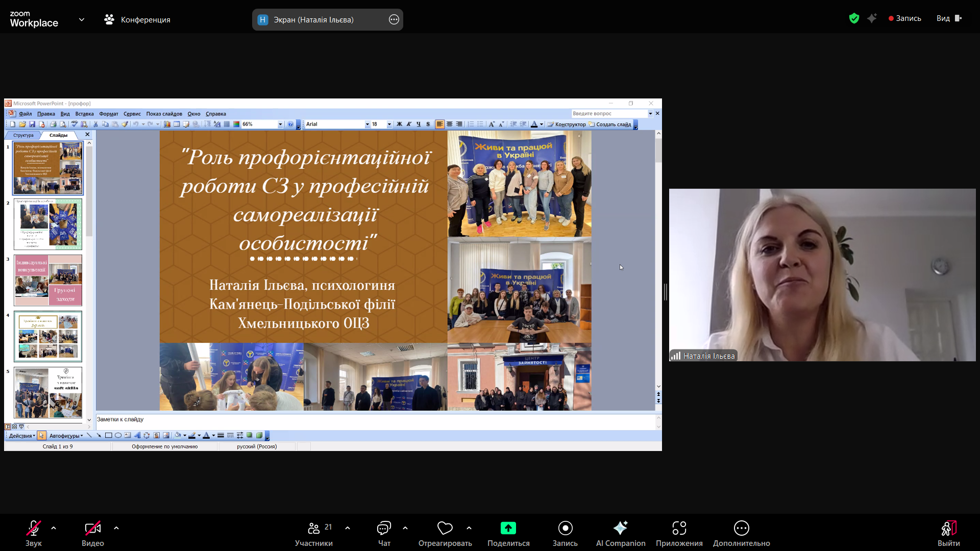
Task: Click the font color letter A swatch
Action: coord(534,124)
